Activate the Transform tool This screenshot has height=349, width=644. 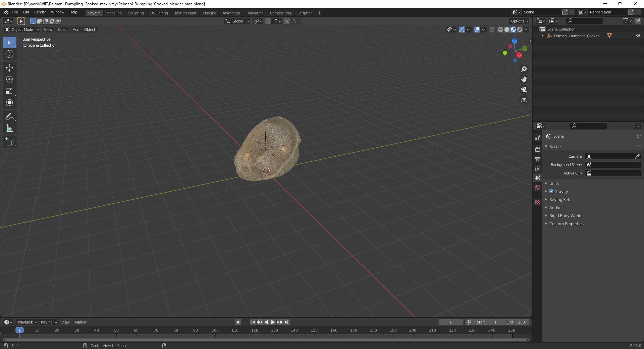click(9, 103)
